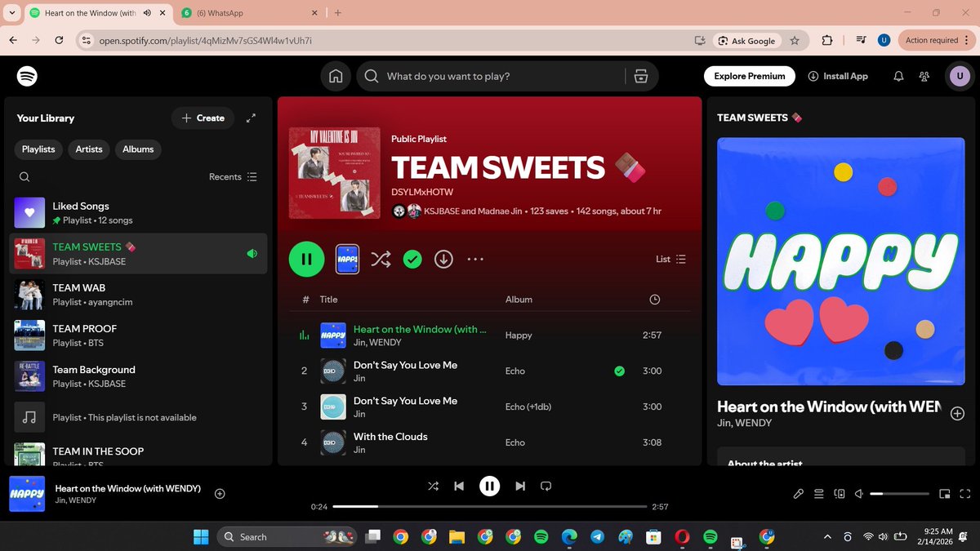Play Heart on the Window track row
980x551 pixels.
pyautogui.click(x=489, y=335)
